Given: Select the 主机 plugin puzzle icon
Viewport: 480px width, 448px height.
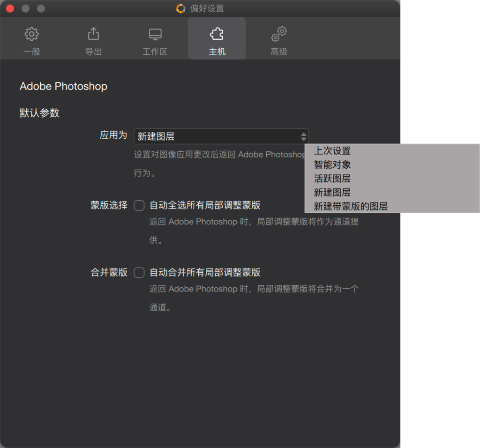Looking at the screenshot, I should click(x=217, y=34).
